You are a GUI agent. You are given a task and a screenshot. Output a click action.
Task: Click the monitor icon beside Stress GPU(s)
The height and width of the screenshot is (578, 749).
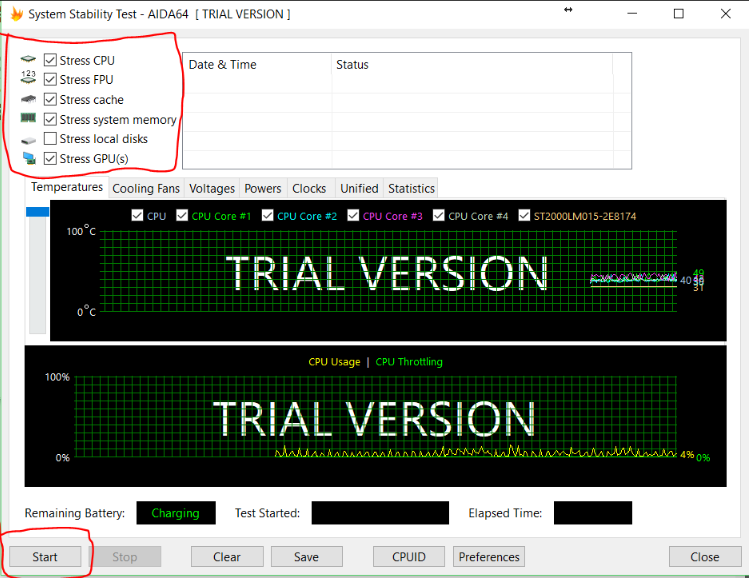pos(29,158)
